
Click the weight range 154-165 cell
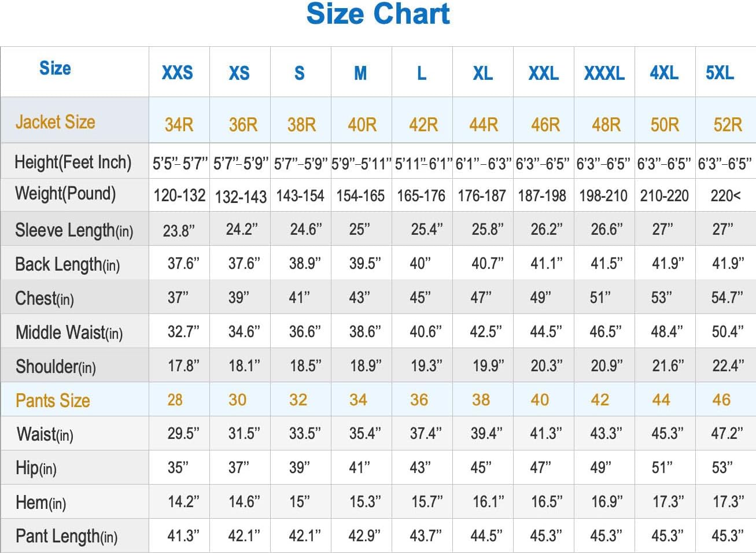[x=360, y=196]
